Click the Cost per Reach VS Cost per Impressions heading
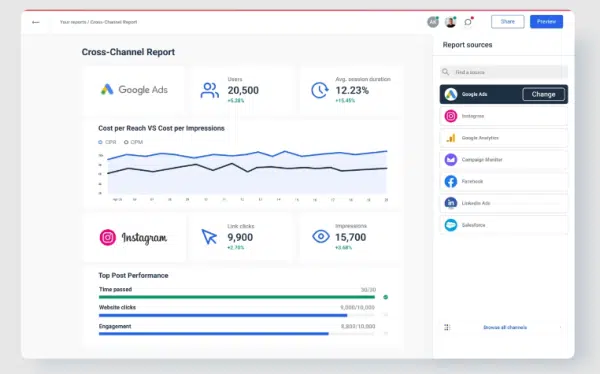 click(x=161, y=128)
